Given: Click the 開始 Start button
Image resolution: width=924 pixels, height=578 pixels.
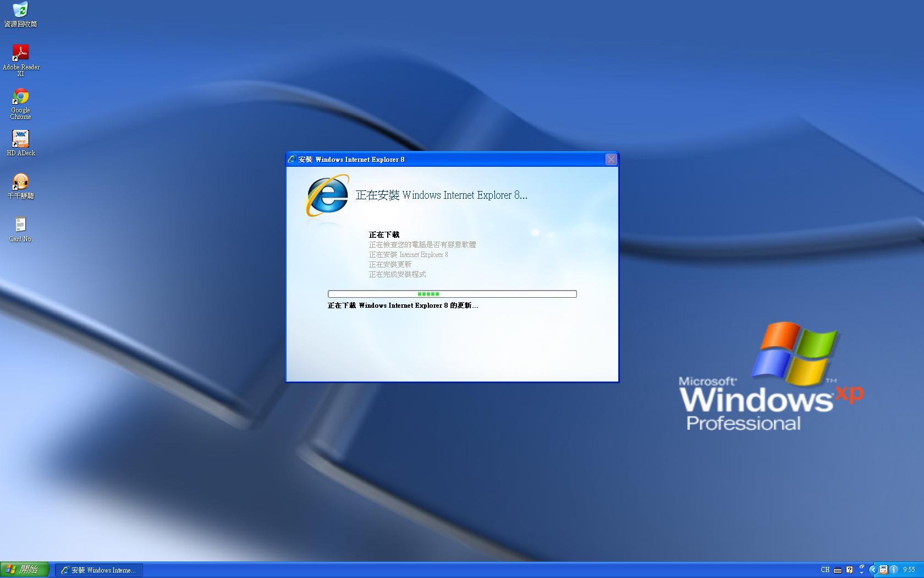Looking at the screenshot, I should pos(24,570).
